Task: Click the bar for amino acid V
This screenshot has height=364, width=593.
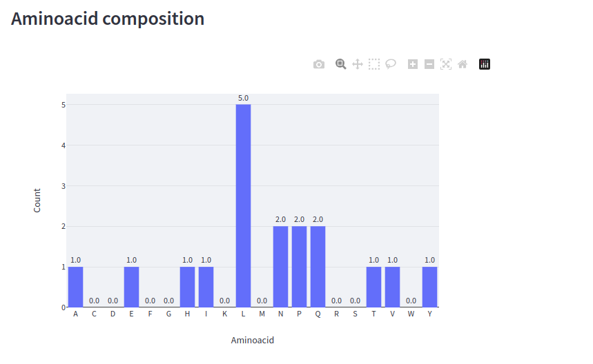Action: coord(392,287)
